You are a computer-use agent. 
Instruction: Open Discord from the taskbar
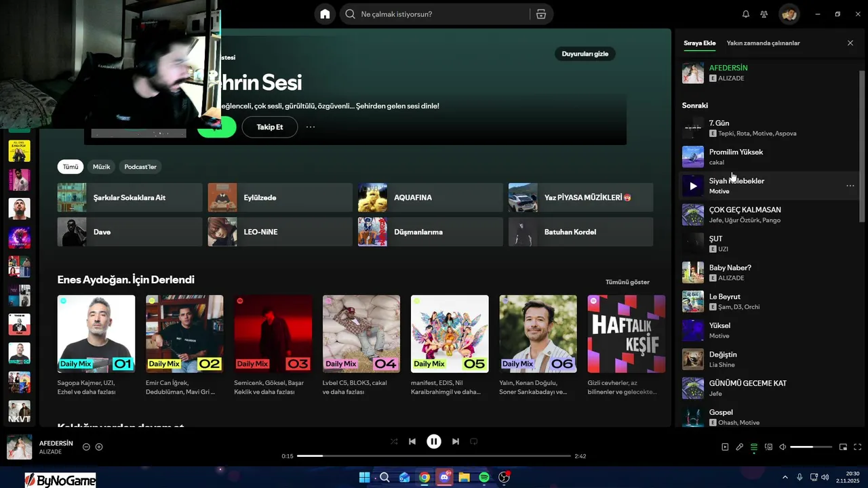[444, 477]
